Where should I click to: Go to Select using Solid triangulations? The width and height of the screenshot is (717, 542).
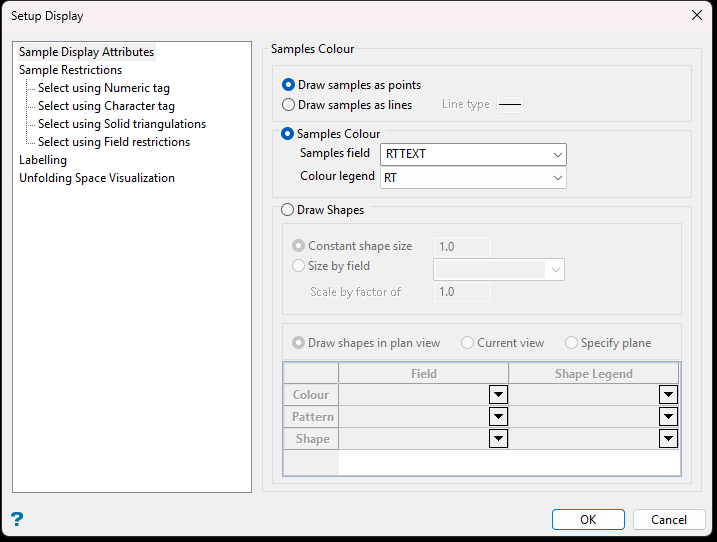click(x=122, y=124)
